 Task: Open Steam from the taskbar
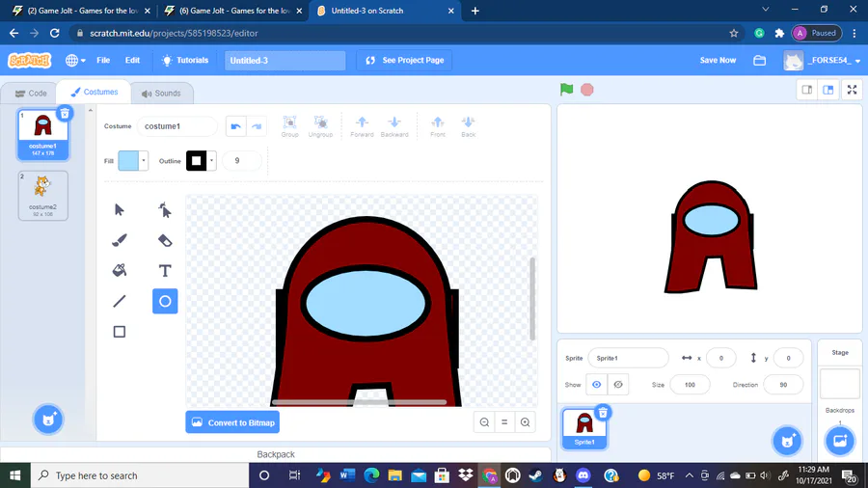pos(535,475)
